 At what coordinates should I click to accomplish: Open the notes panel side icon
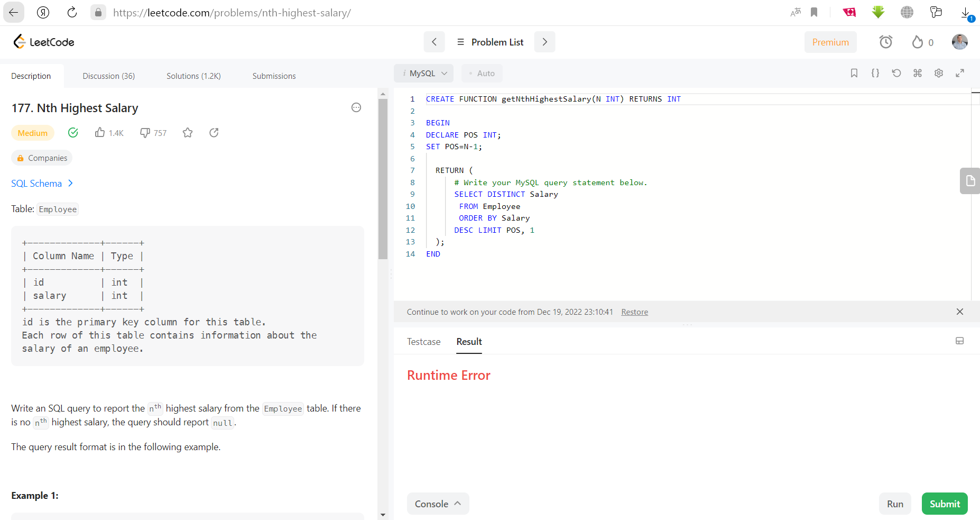(x=970, y=181)
